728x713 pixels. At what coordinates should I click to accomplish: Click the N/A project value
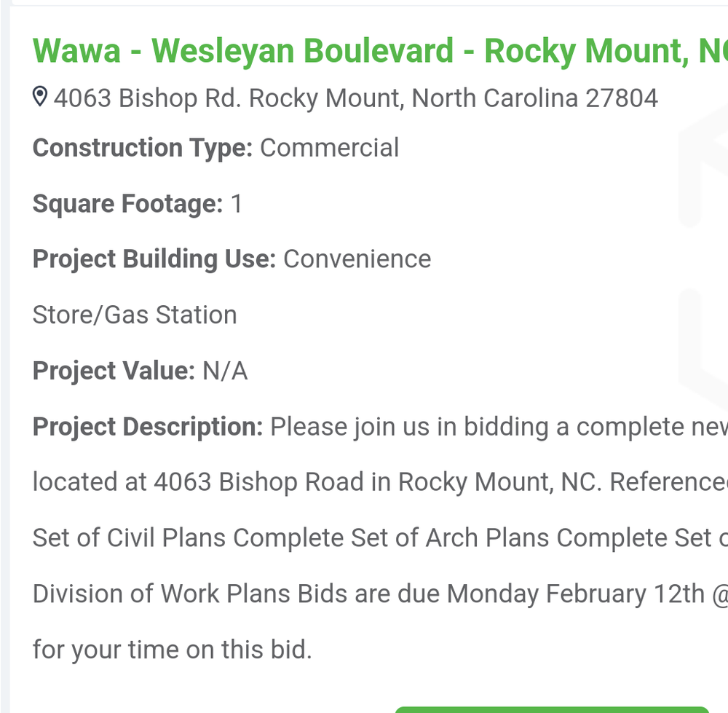pos(225,371)
